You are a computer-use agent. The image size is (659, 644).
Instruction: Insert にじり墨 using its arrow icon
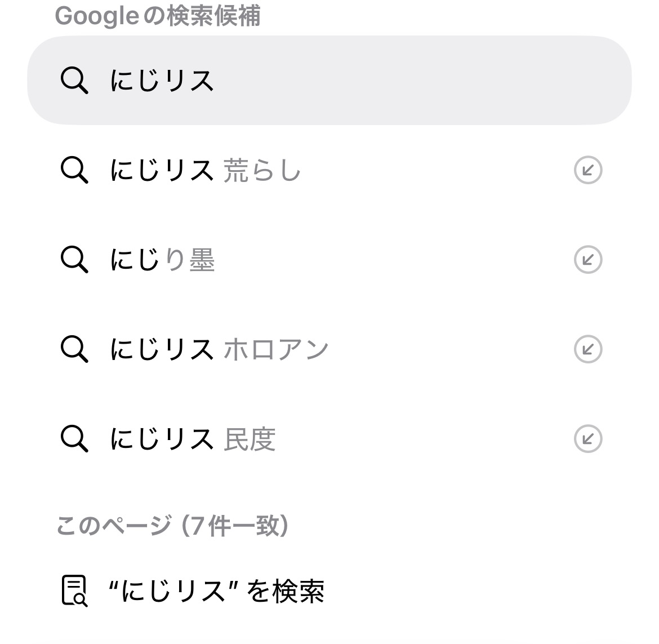coord(587,260)
